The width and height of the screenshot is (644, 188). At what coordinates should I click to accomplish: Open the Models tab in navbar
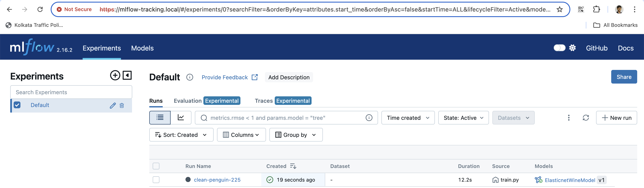142,48
